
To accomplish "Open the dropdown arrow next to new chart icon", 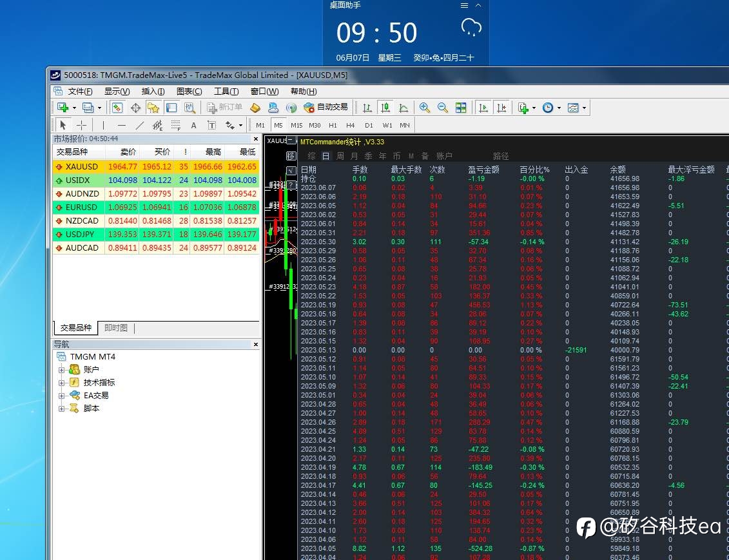I will pos(74,108).
